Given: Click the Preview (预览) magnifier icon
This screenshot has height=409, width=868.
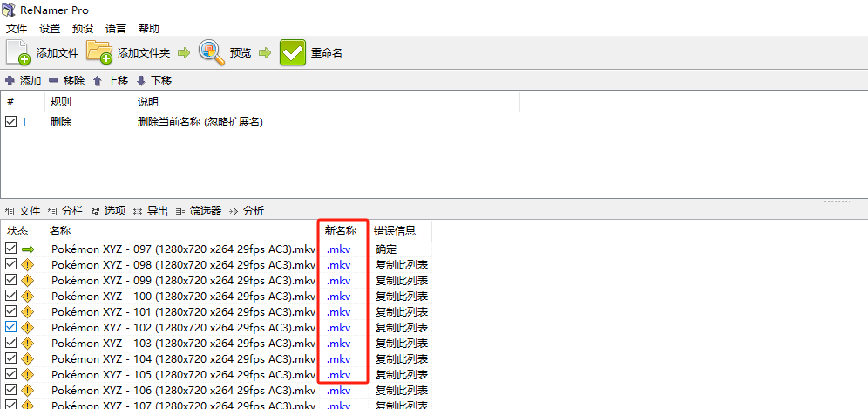Looking at the screenshot, I should click(212, 53).
